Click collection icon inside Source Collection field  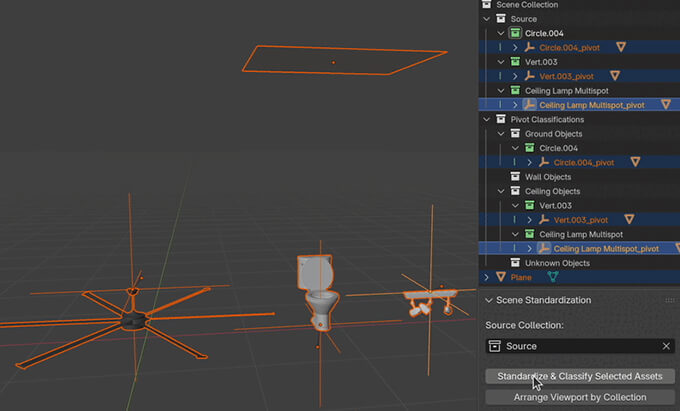coord(494,346)
